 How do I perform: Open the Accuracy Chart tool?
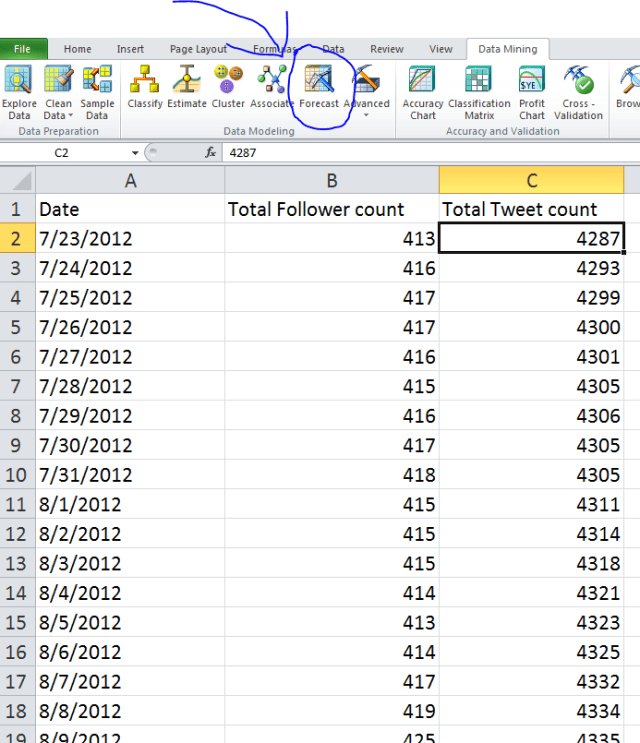[423, 92]
